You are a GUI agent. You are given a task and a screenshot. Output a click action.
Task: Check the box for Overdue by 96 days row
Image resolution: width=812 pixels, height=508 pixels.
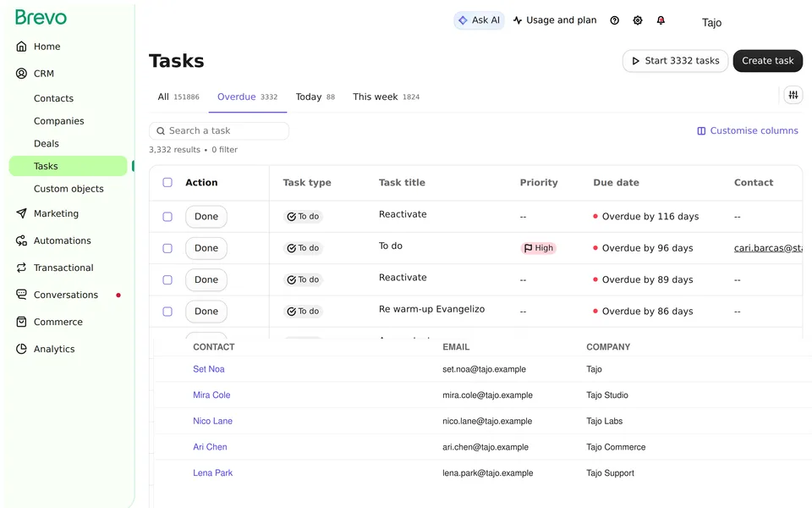[167, 248]
